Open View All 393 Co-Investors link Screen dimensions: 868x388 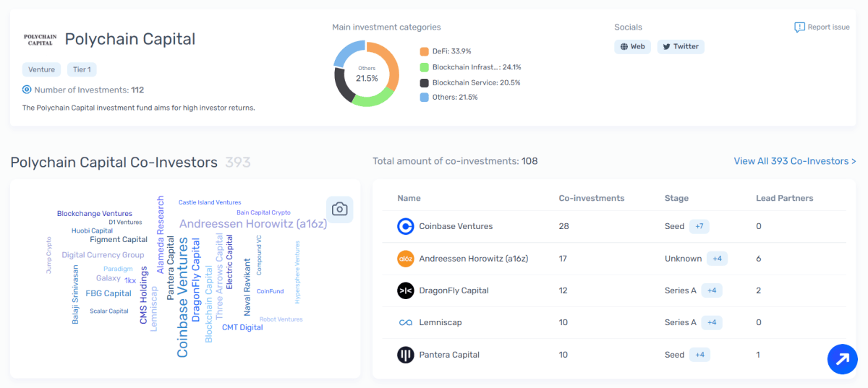point(795,161)
